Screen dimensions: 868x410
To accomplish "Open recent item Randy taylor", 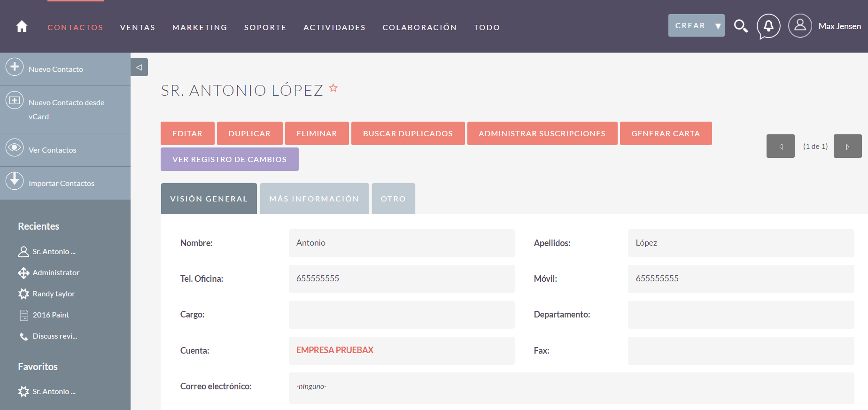I will 54,294.
